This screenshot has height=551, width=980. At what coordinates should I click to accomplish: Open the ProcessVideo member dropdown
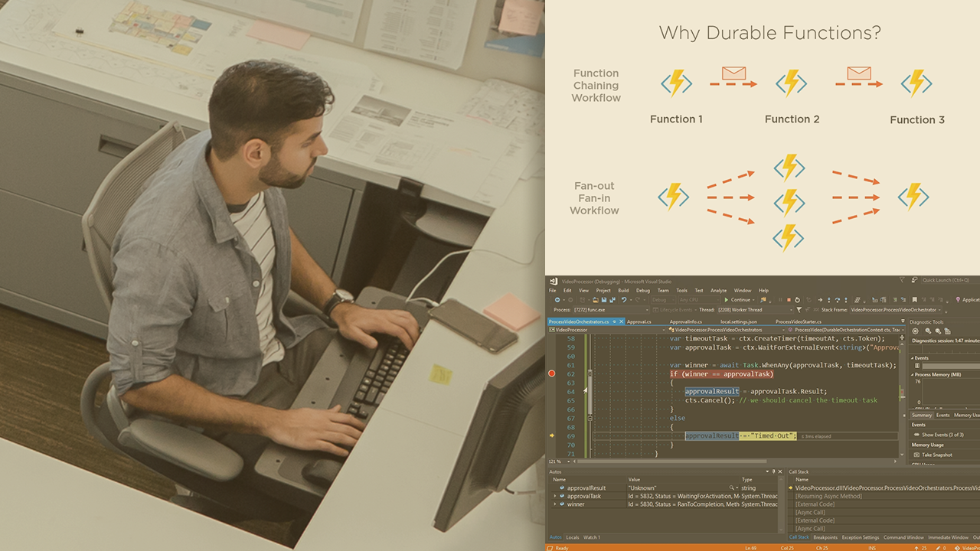(x=846, y=330)
